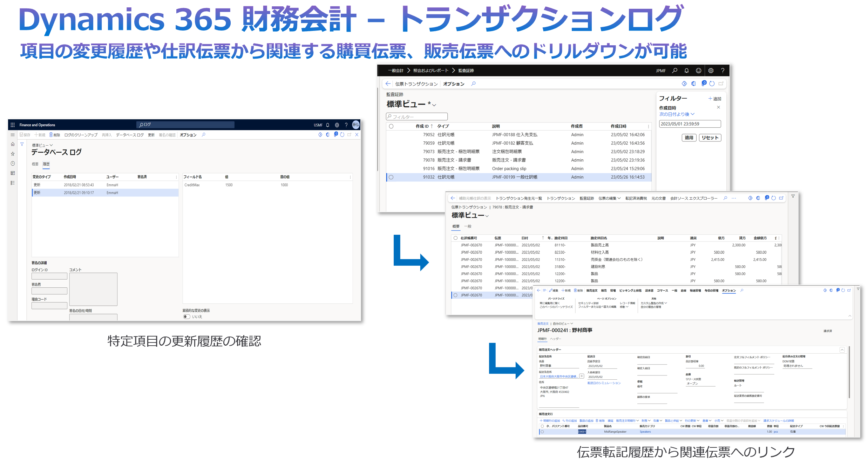Open the notifications bell icon

[686, 70]
